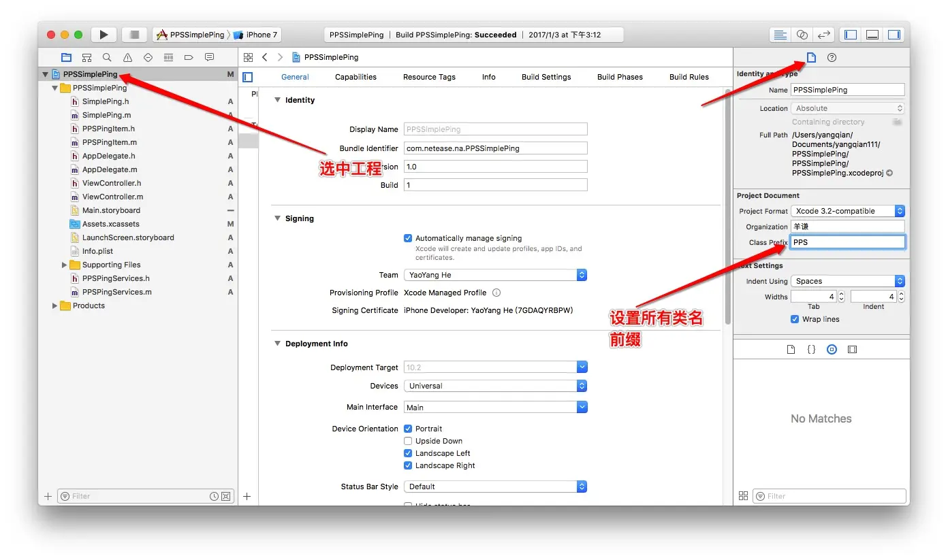This screenshot has width=948, height=560.
Task: Run the project with the Play button
Action: click(104, 35)
